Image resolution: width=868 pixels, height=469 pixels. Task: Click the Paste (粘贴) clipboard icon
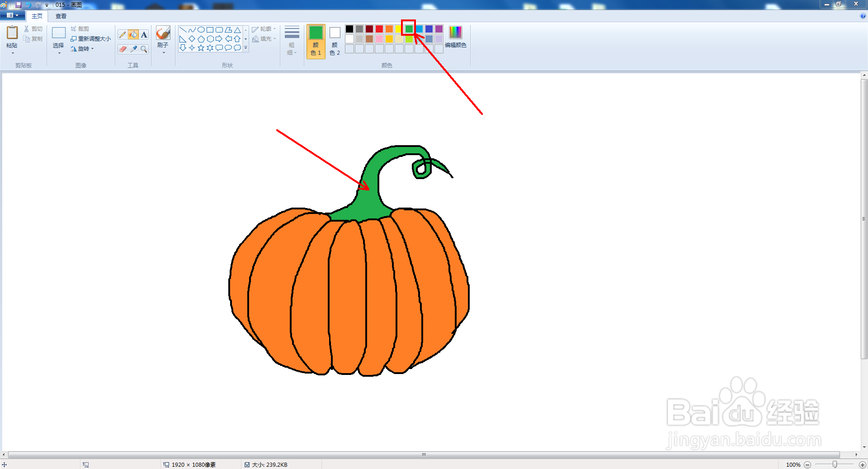pyautogui.click(x=12, y=33)
